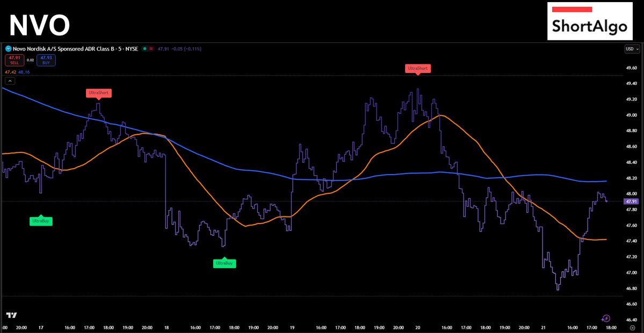Click the BUY 47.93 order button
644x333 pixels.
46,60
